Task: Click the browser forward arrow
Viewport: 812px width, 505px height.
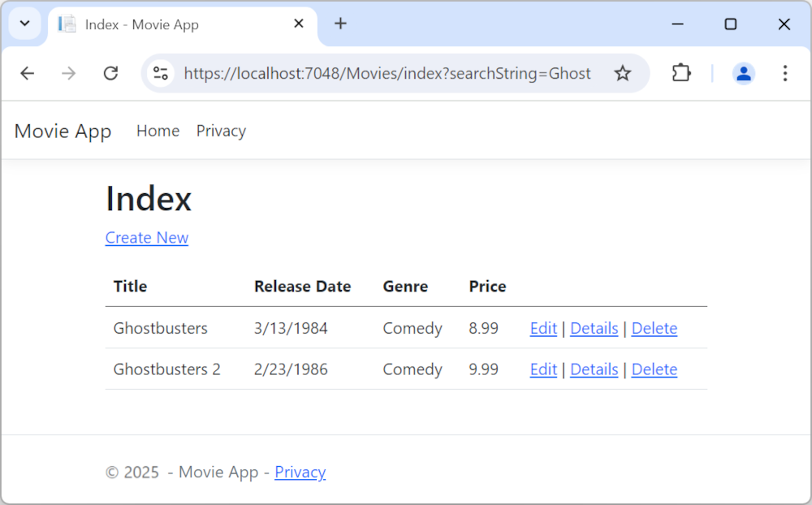Action: coord(69,73)
